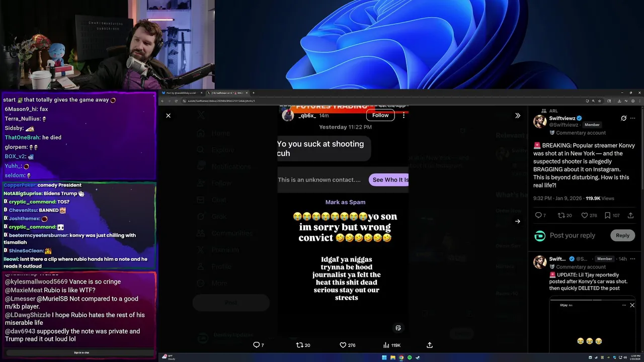The image size is (644, 362).
Task: Click share icon under the photo
Action: [x=430, y=345]
